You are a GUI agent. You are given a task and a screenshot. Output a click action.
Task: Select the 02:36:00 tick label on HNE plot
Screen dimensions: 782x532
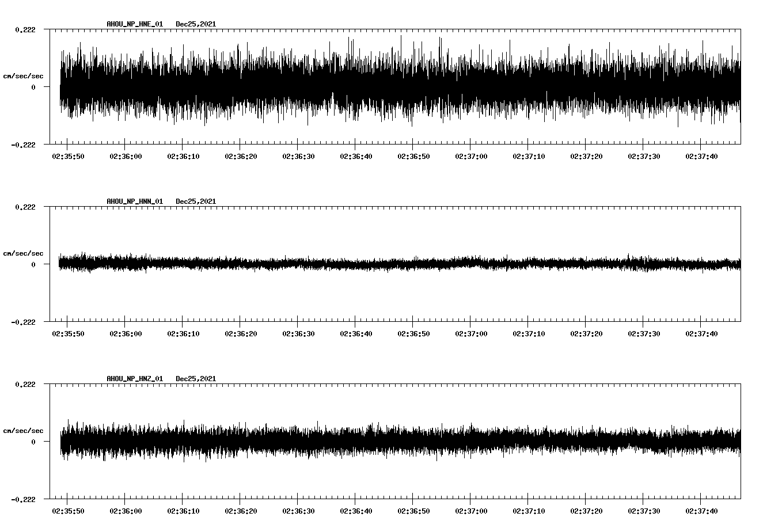pos(126,157)
